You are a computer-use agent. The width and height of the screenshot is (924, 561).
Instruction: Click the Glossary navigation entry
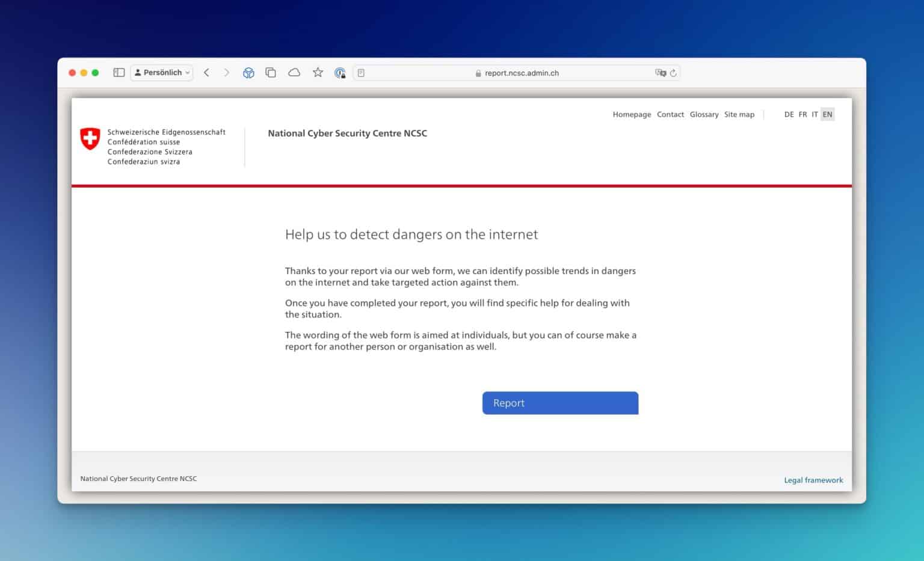704,114
